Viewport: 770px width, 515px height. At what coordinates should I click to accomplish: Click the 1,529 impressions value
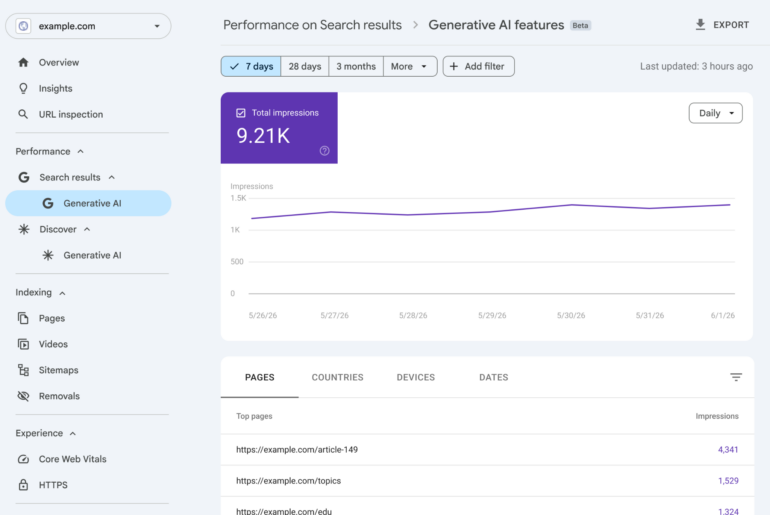728,481
